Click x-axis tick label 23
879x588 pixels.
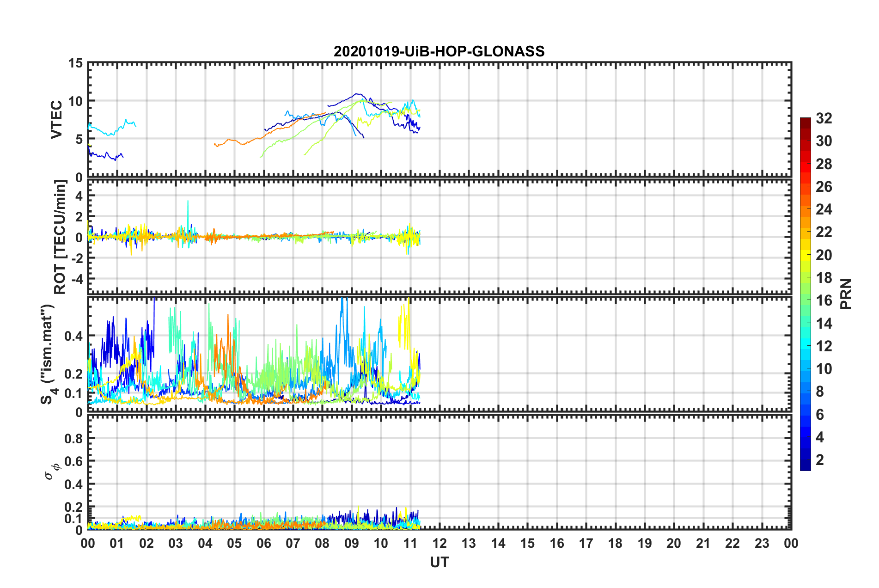[762, 543]
